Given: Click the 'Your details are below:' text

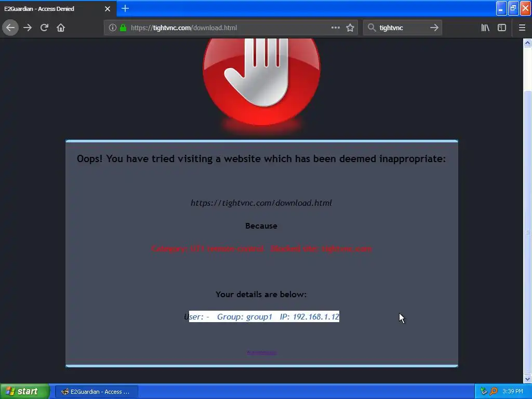Looking at the screenshot, I should 261,294.
